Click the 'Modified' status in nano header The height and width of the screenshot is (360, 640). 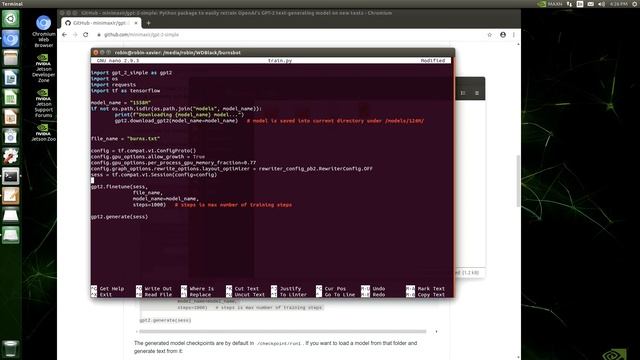[433, 60]
